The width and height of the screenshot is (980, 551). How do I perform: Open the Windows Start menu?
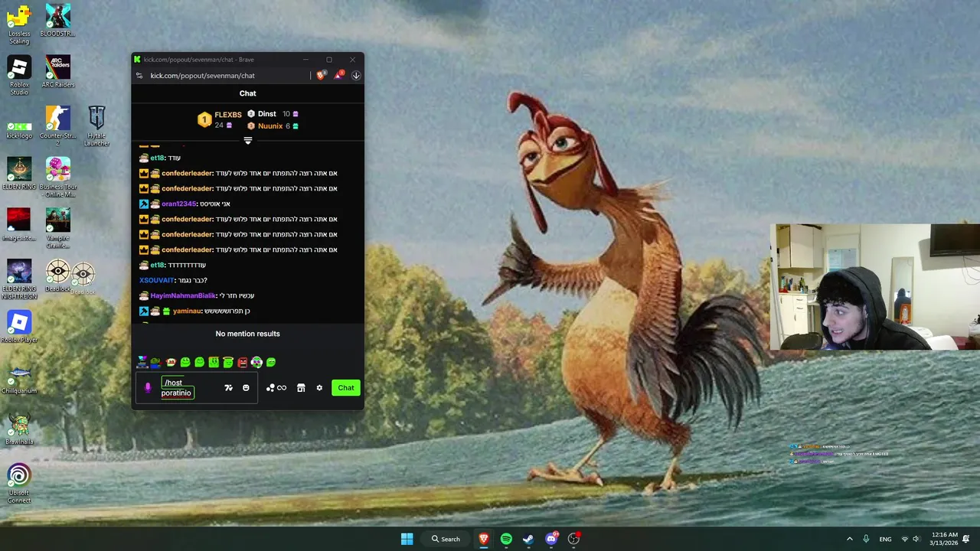[407, 539]
